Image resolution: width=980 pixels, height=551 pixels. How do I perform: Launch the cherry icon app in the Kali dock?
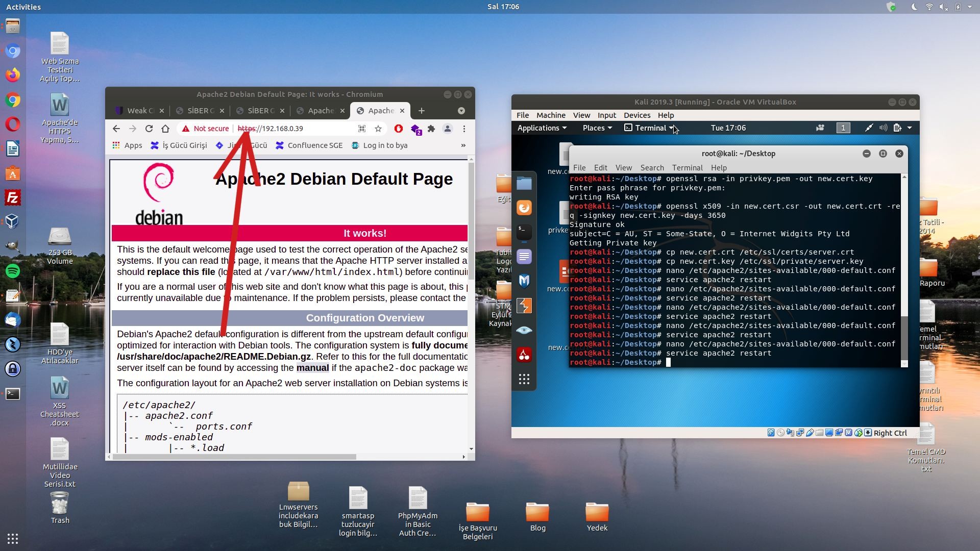point(524,355)
